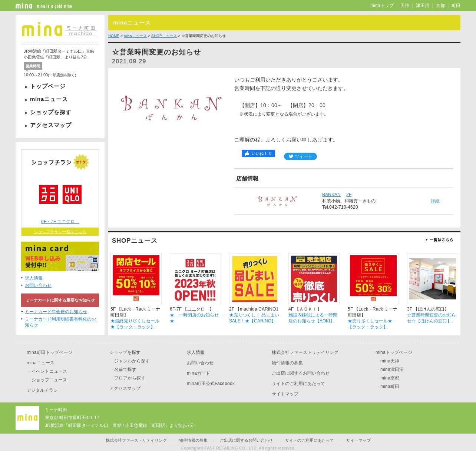The width and height of the screenshot is (476, 451).
Task: Click the BANKAN store info logo
Action: point(277,201)
